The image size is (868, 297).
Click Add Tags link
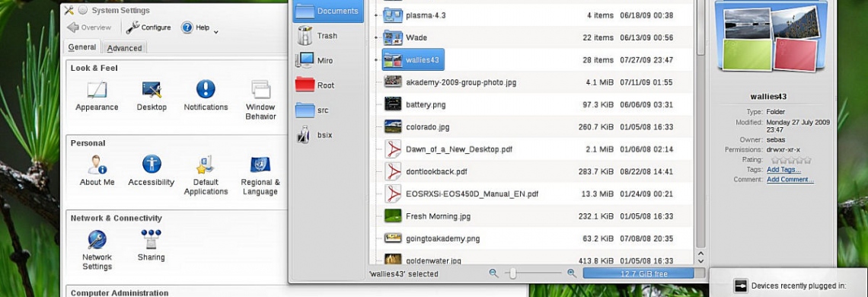pyautogui.click(x=783, y=170)
